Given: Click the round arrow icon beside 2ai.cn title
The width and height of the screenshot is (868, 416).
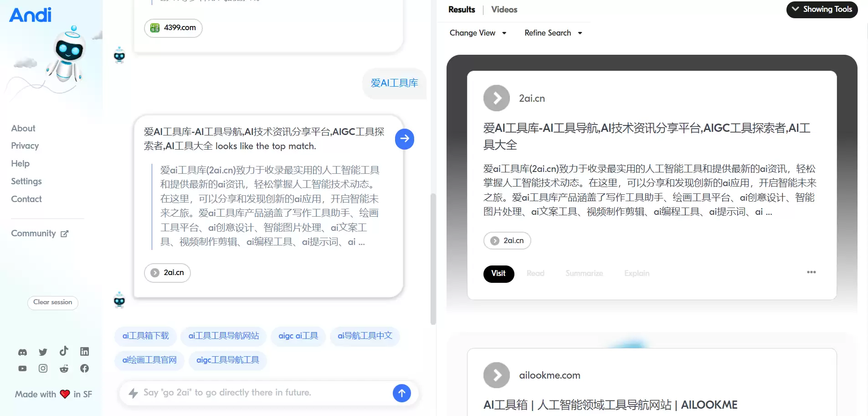Looking at the screenshot, I should pos(497,98).
